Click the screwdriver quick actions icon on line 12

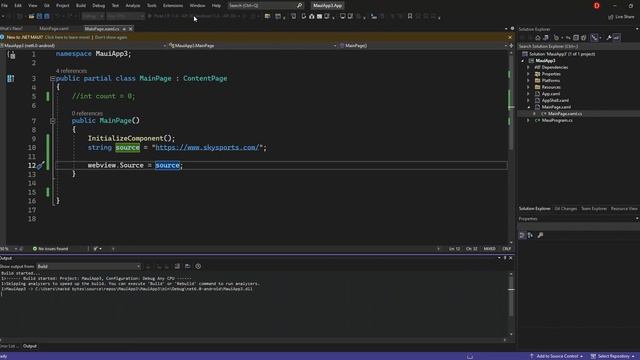pyautogui.click(x=40, y=165)
